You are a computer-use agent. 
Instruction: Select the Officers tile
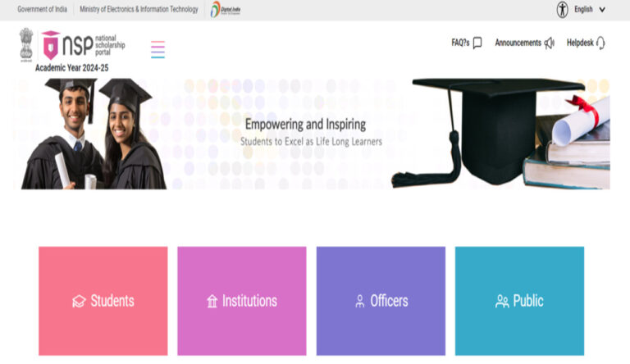(x=381, y=301)
